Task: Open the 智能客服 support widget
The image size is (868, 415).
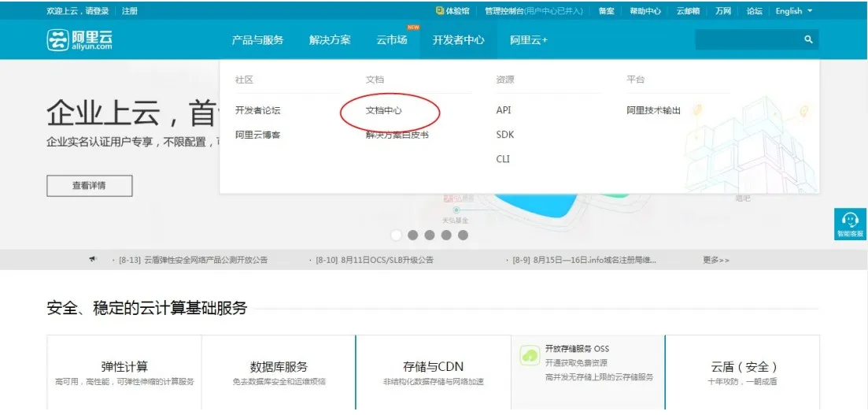Action: tap(850, 224)
